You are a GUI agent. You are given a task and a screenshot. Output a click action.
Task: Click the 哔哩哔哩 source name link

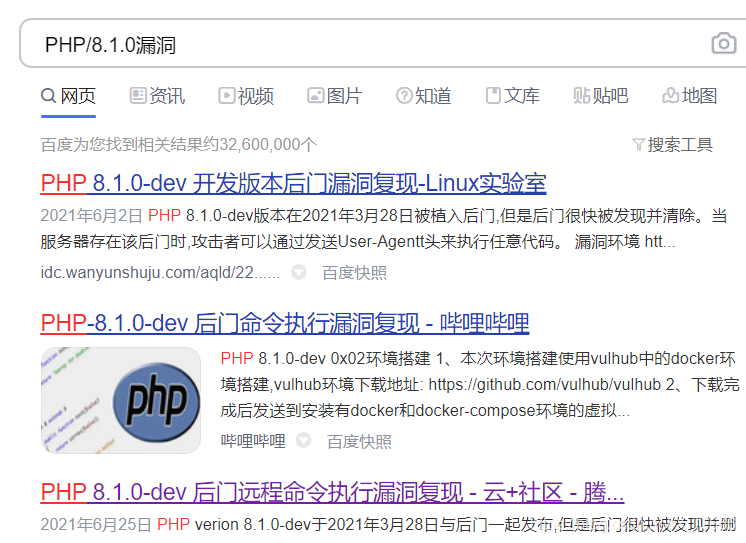253,441
